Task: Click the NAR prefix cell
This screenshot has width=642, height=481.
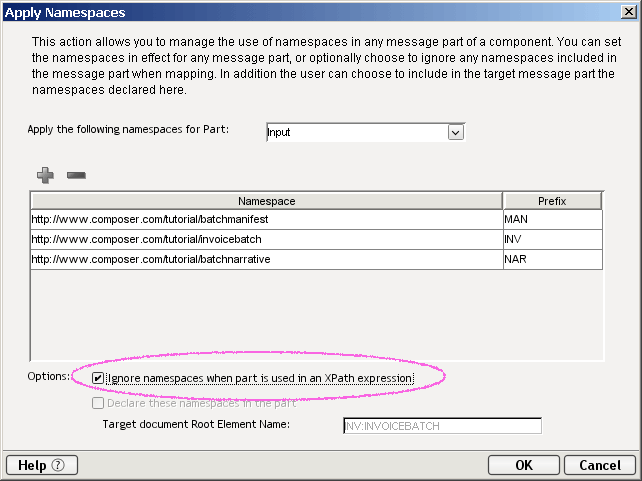Action: click(553, 260)
